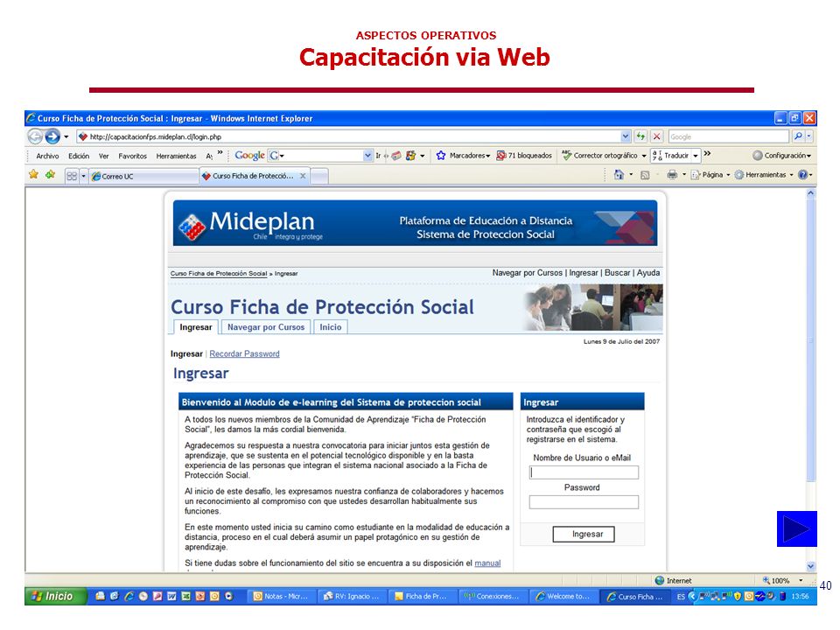
Task: Open the Traducir dropdown arrow
Action: coord(696,156)
